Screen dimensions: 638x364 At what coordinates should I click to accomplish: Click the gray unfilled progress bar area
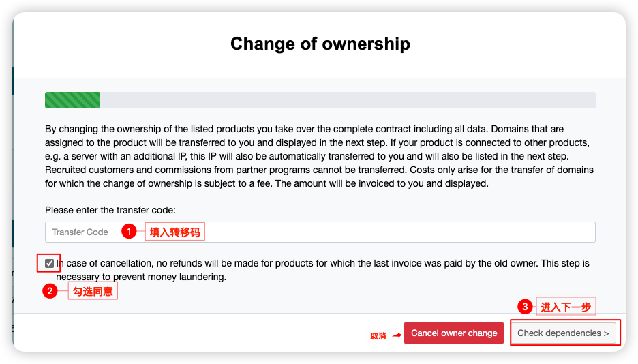coord(348,100)
